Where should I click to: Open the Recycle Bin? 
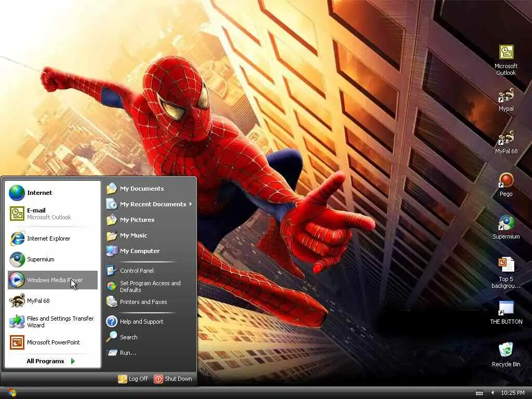506,355
